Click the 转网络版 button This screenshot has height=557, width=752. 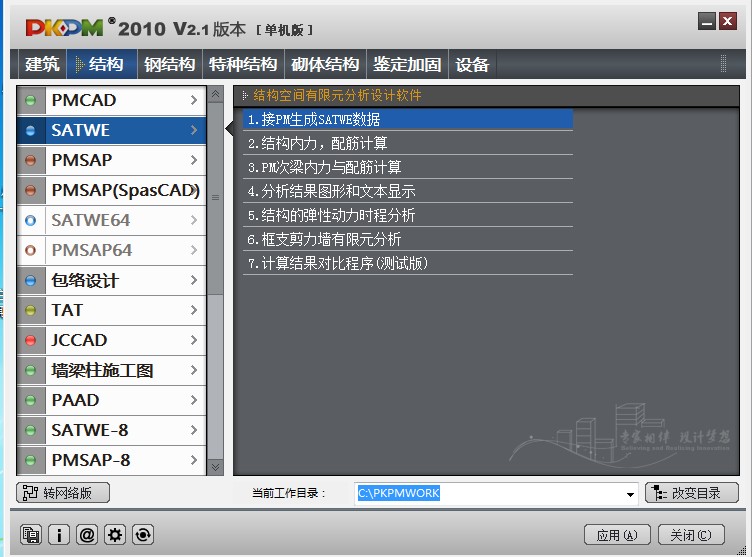(63, 493)
